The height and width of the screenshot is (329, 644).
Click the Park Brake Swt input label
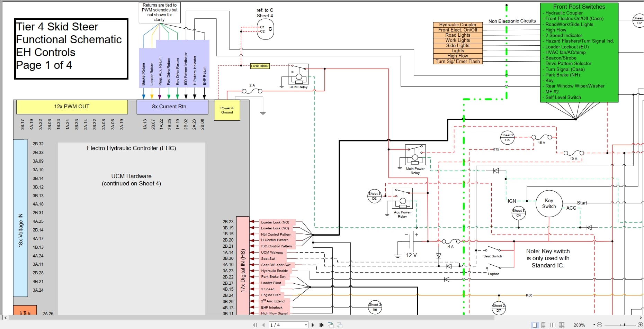(274, 277)
